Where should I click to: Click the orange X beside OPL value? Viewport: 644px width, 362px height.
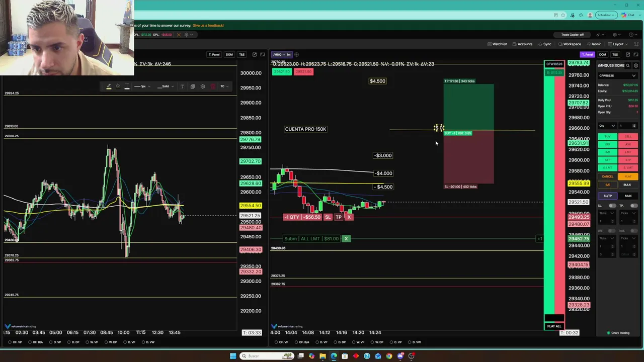click(x=178, y=35)
